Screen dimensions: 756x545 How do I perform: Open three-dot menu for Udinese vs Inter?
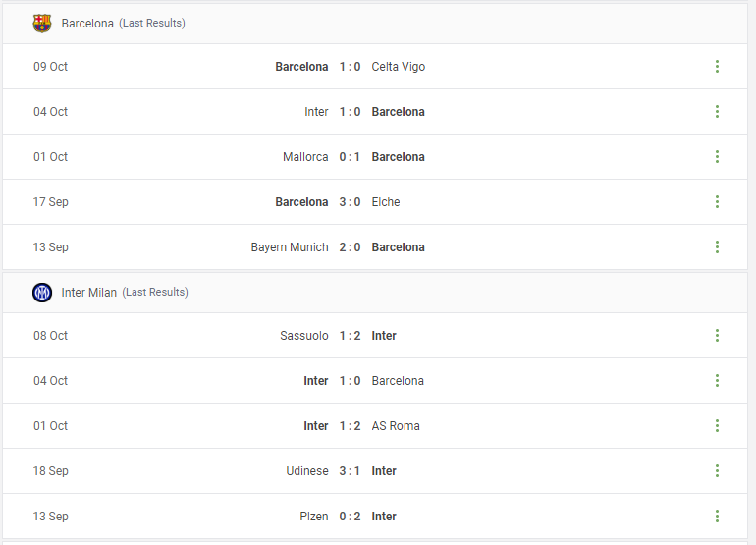[x=717, y=471]
